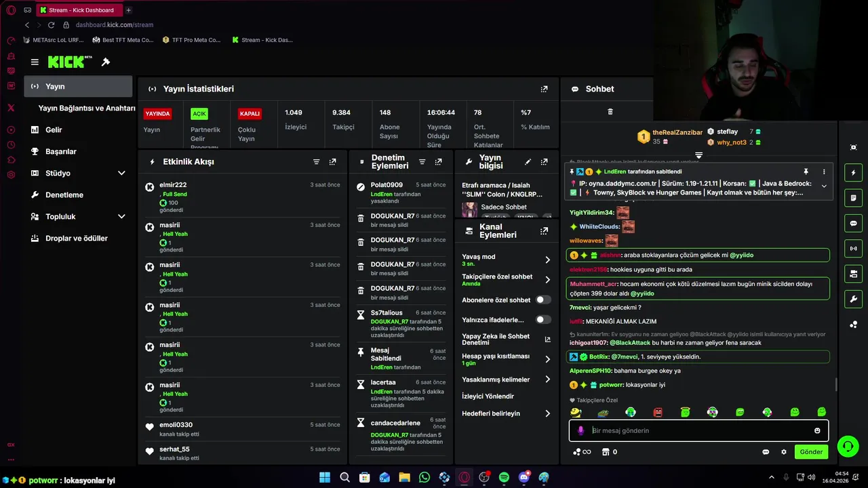The image size is (868, 488).
Task: Clear chat with the trash icon
Action: pos(610,112)
